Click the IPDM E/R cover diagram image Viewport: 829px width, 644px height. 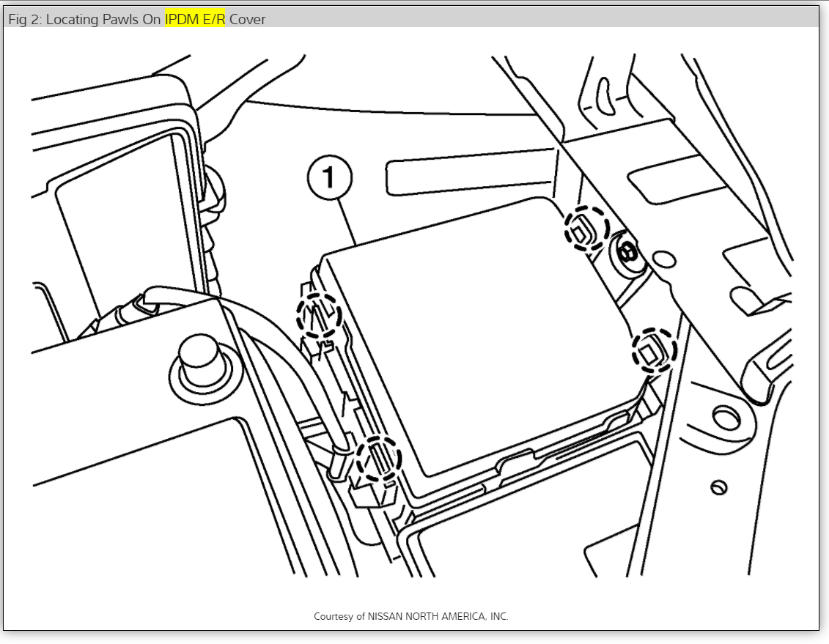[x=412, y=315]
